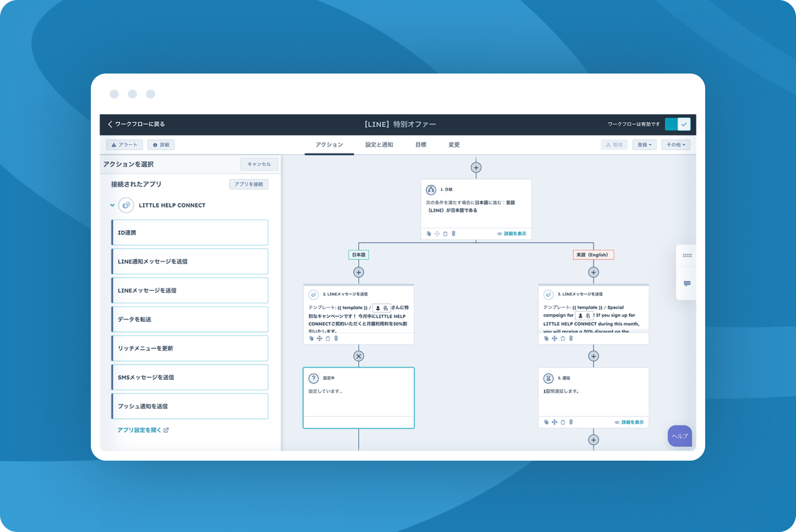Select the リッチメニューを更新 action

click(x=190, y=349)
